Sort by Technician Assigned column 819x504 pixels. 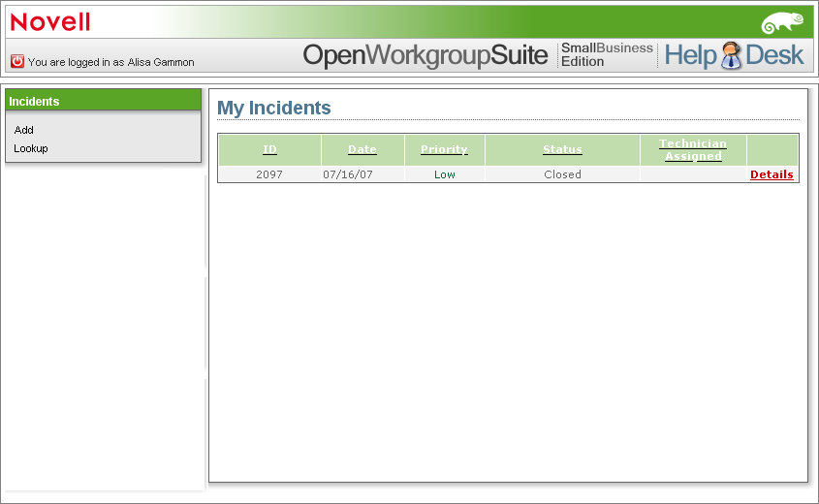[x=693, y=150]
